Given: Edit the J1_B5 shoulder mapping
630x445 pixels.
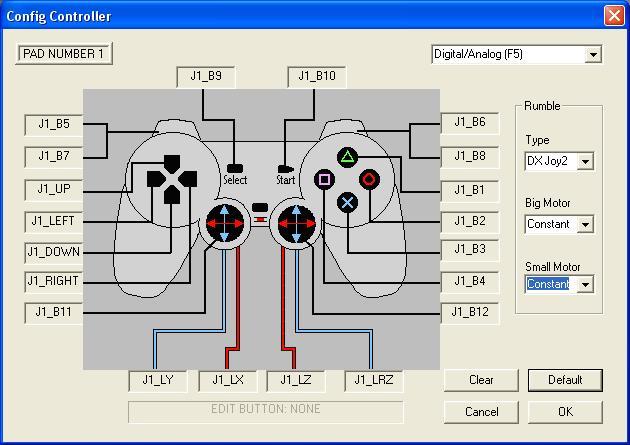Looking at the screenshot, I should pos(54,125).
